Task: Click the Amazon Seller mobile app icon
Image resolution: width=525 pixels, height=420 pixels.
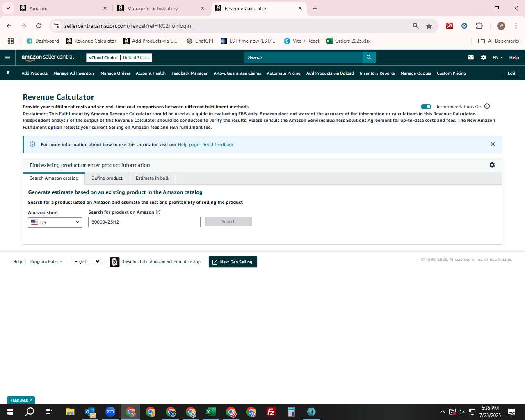Action: pos(114,262)
